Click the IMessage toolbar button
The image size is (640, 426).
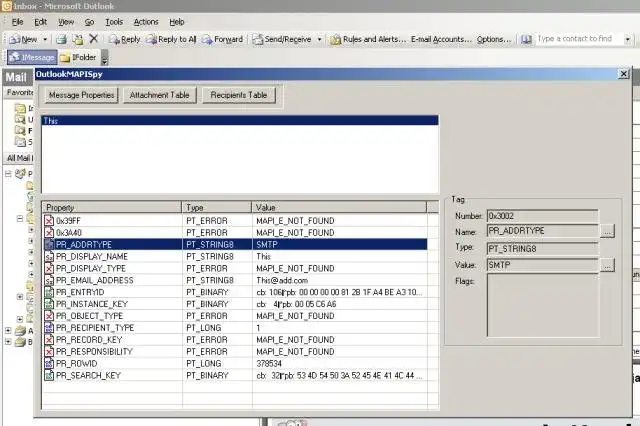pos(32,58)
